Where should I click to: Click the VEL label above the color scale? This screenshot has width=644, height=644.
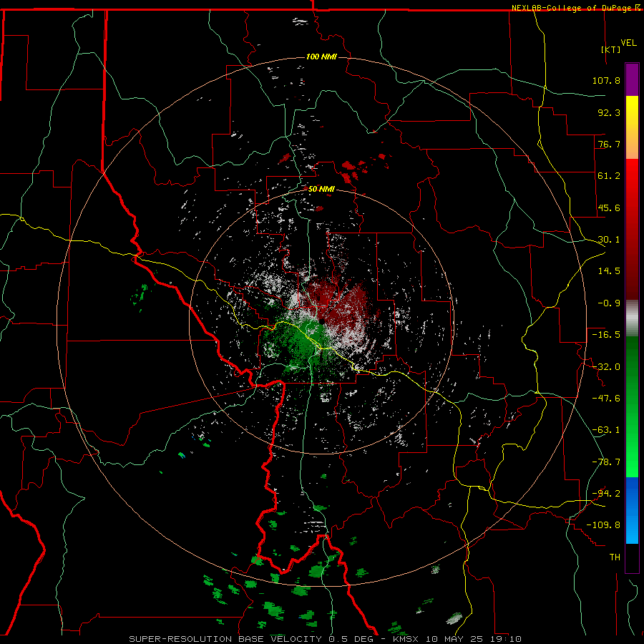tap(628, 43)
